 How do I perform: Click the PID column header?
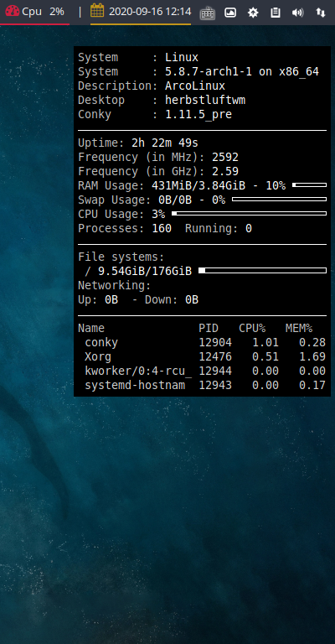(x=209, y=328)
